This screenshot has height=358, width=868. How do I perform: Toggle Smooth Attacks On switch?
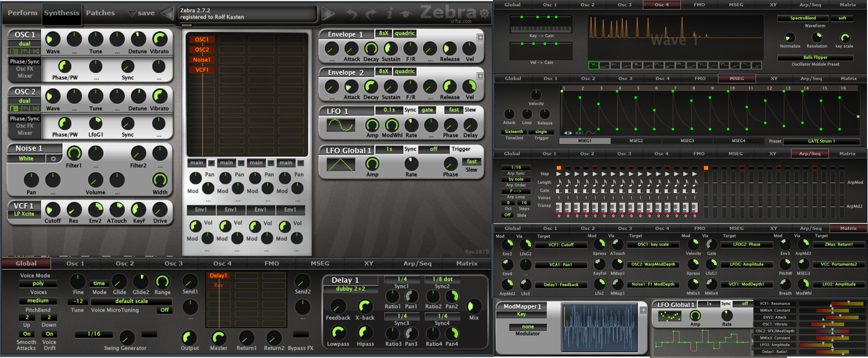click(x=27, y=334)
